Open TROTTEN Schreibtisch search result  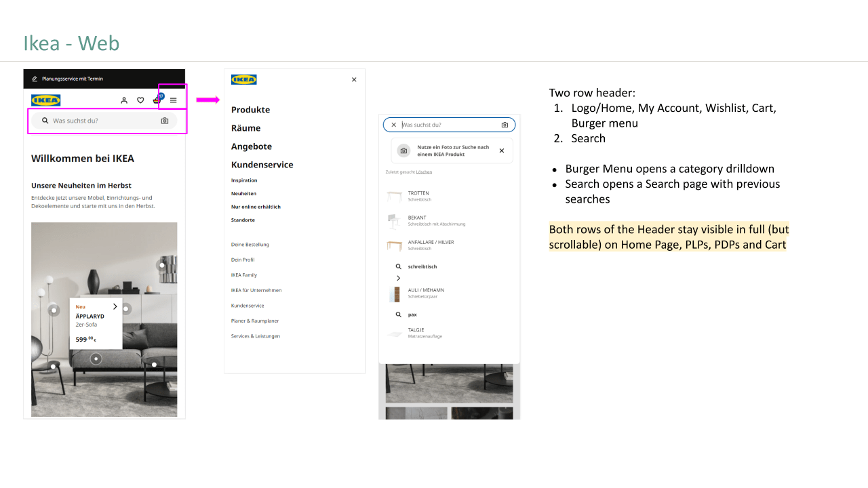[x=418, y=196]
